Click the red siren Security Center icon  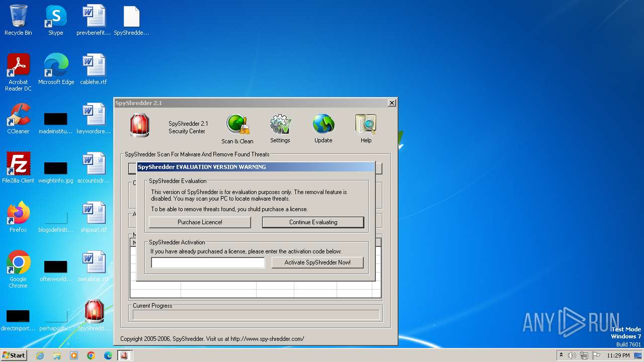[139, 126]
